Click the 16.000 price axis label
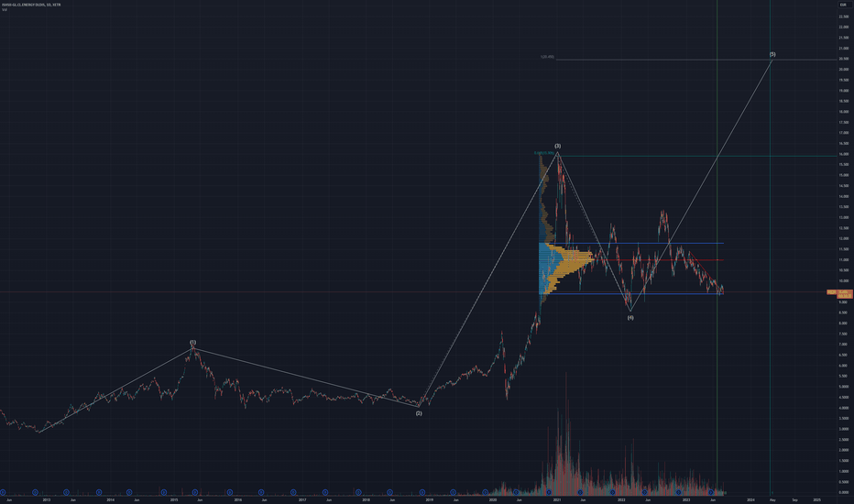 (844, 154)
